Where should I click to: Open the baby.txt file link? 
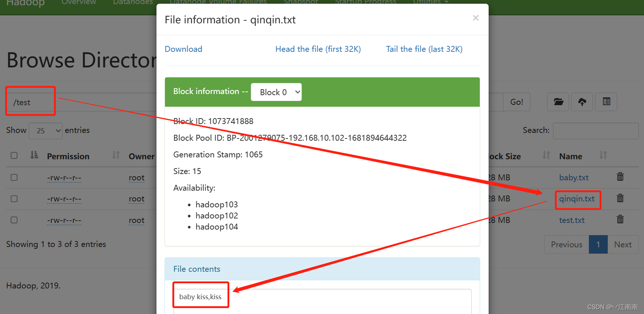574,177
